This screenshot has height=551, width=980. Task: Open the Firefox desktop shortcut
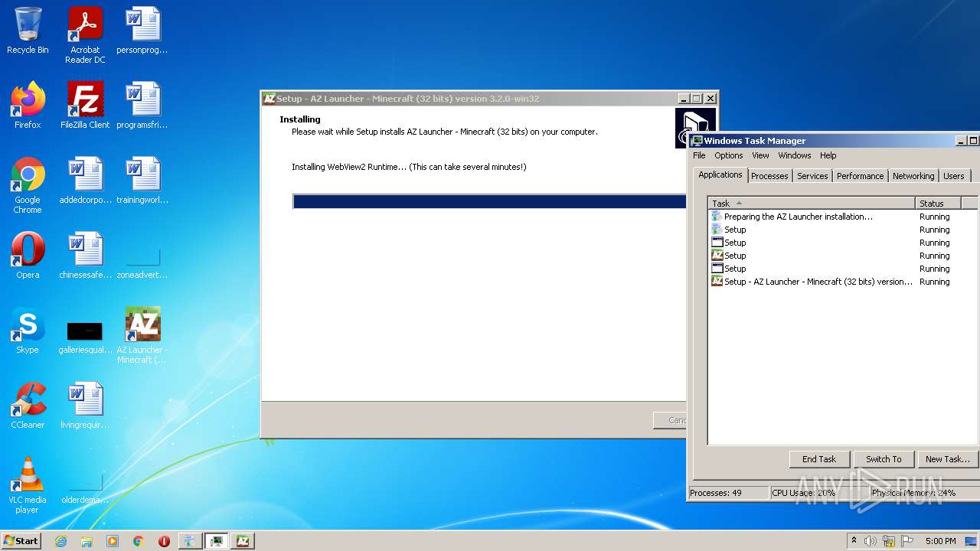(28, 106)
